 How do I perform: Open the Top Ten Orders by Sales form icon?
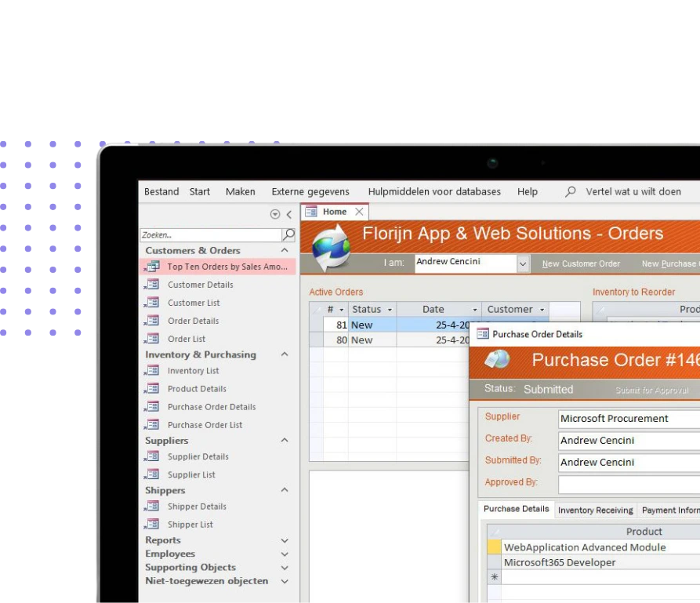pyautogui.click(x=152, y=267)
